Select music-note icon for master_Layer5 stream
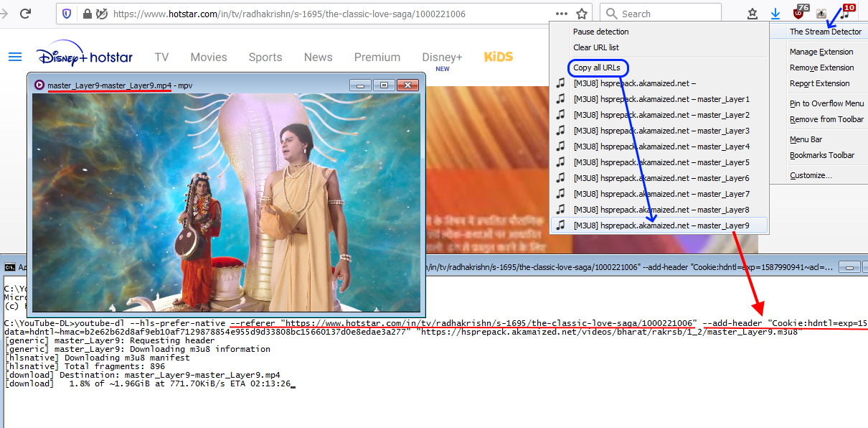The width and height of the screenshot is (868, 428). [561, 162]
